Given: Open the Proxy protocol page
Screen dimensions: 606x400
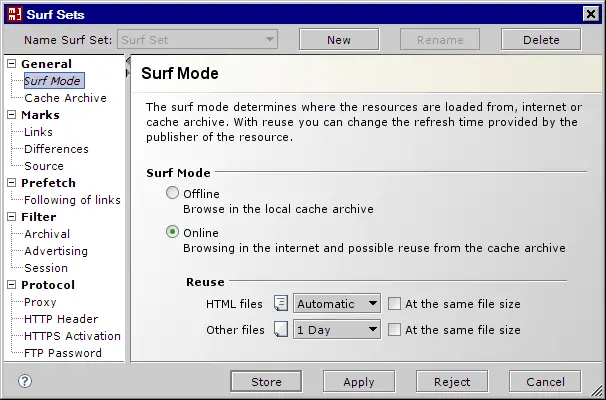Looking at the screenshot, I should coord(40,302).
